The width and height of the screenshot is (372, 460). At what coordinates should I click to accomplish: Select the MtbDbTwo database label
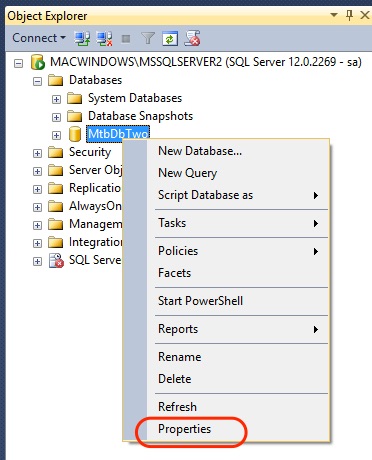(118, 134)
